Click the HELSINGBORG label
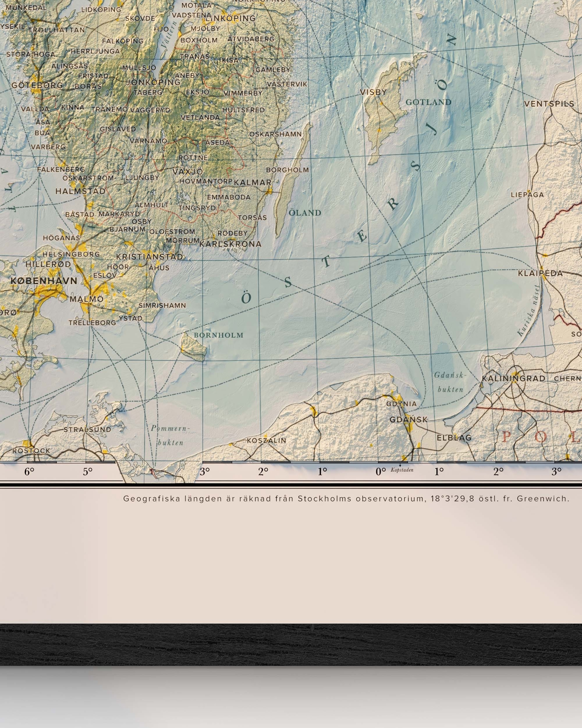This screenshot has height=728, width=582. tap(71, 254)
